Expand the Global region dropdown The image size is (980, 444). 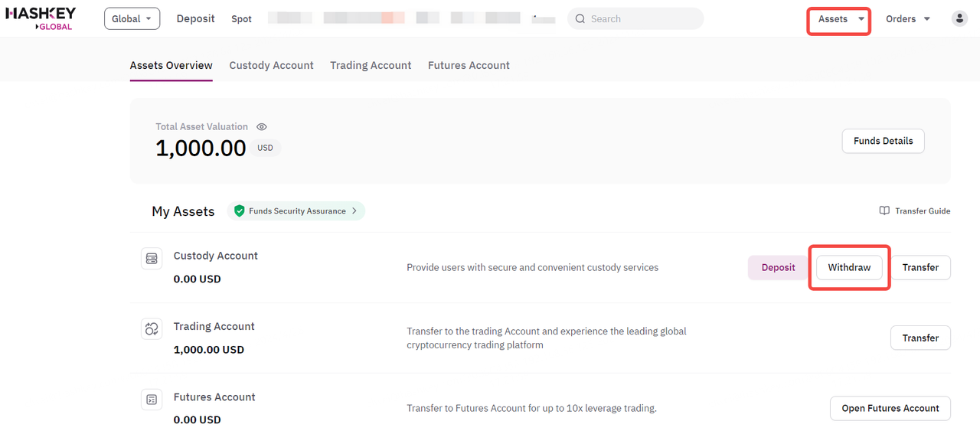(132, 19)
